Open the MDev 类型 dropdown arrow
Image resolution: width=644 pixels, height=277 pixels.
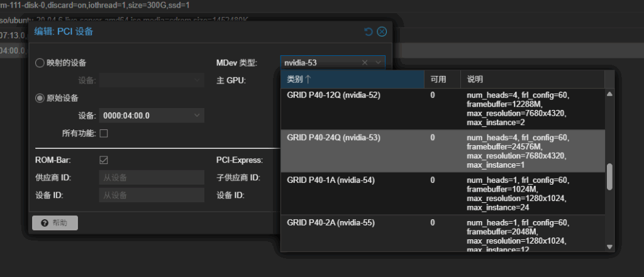[378, 63]
